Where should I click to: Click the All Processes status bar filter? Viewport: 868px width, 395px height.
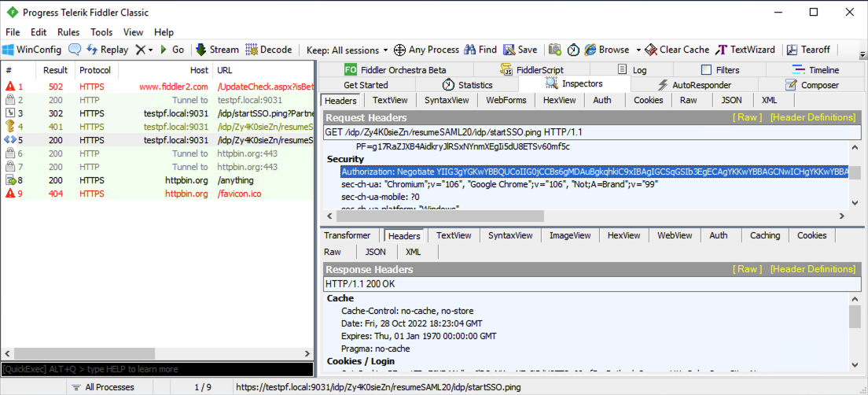coord(103,387)
